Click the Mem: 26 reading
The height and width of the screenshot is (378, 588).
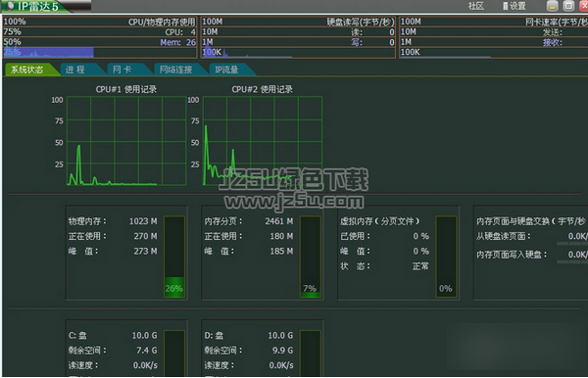pos(177,42)
